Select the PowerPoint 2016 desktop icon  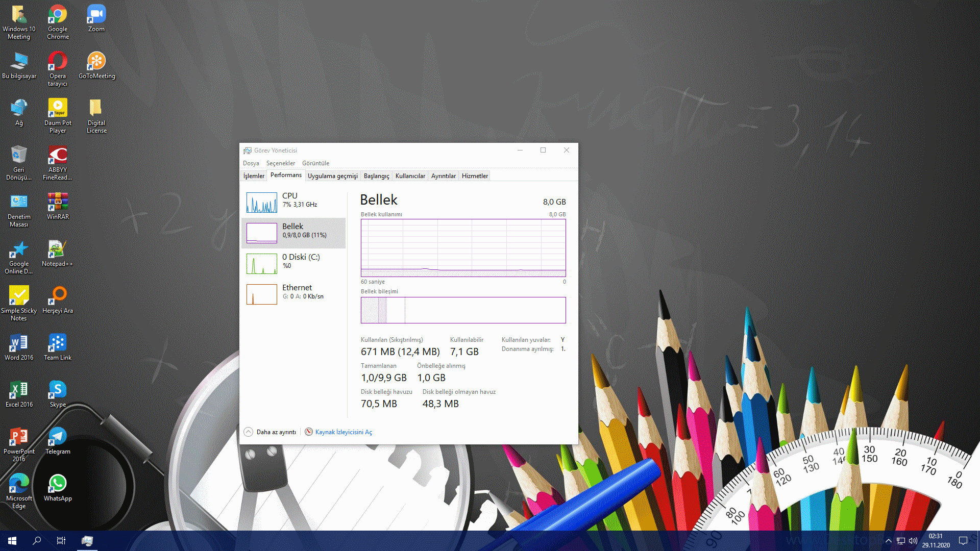(x=19, y=444)
